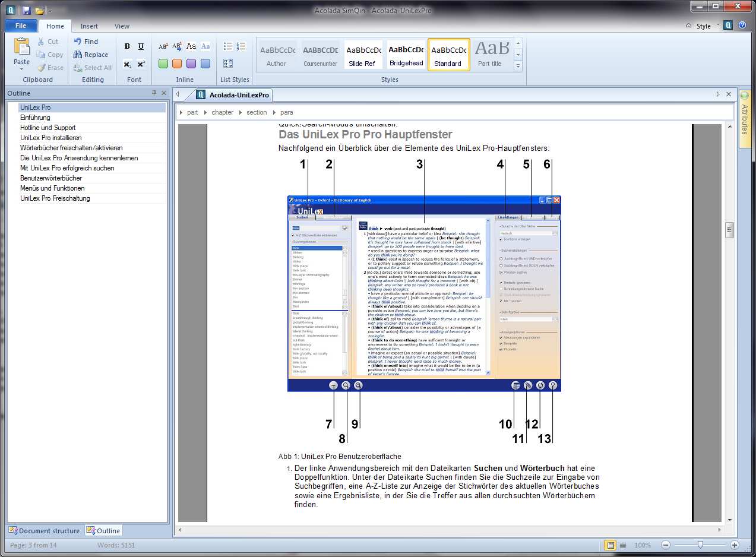Image resolution: width=756 pixels, height=557 pixels.
Task: Switch to the Home ribbon tab
Action: point(55,26)
